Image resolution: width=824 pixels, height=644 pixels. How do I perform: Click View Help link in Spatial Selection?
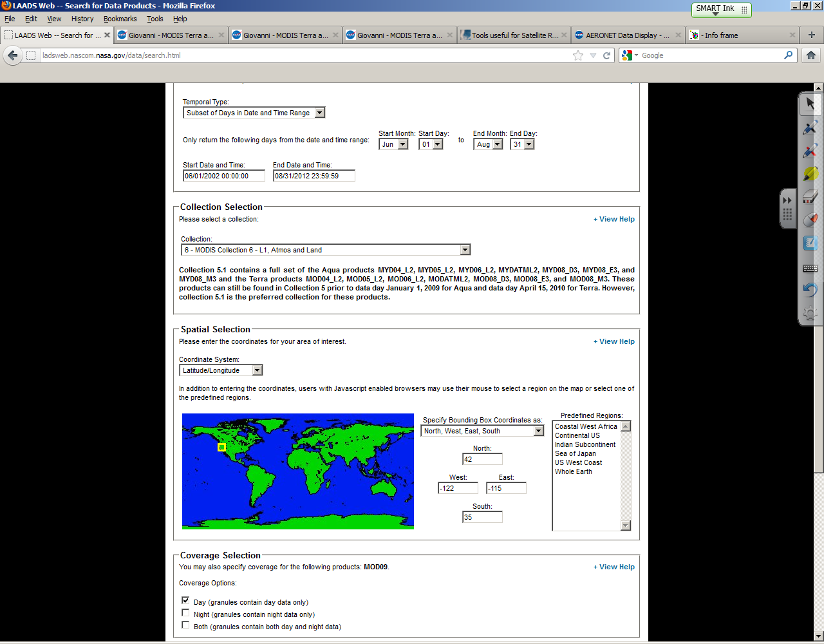click(x=613, y=341)
